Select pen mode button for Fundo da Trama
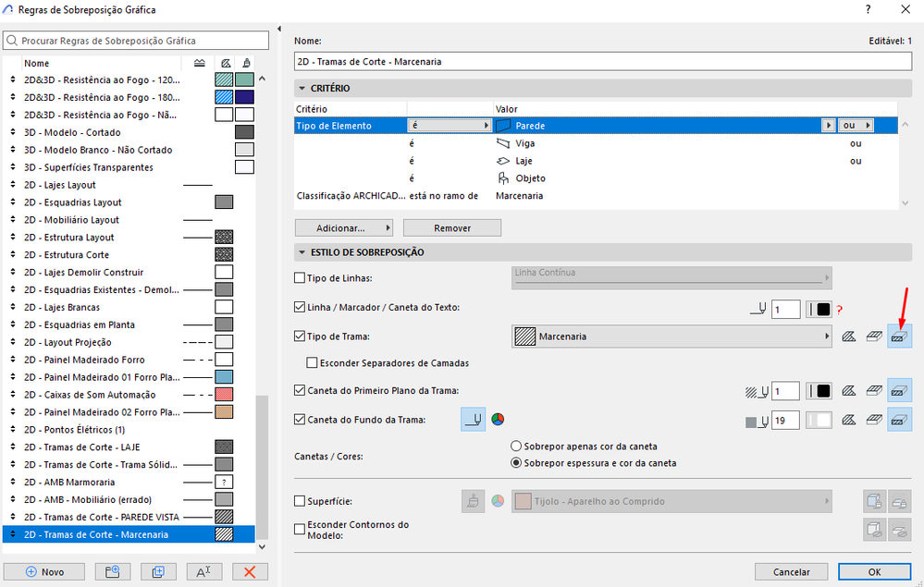This screenshot has height=587, width=924. pyautogui.click(x=473, y=420)
